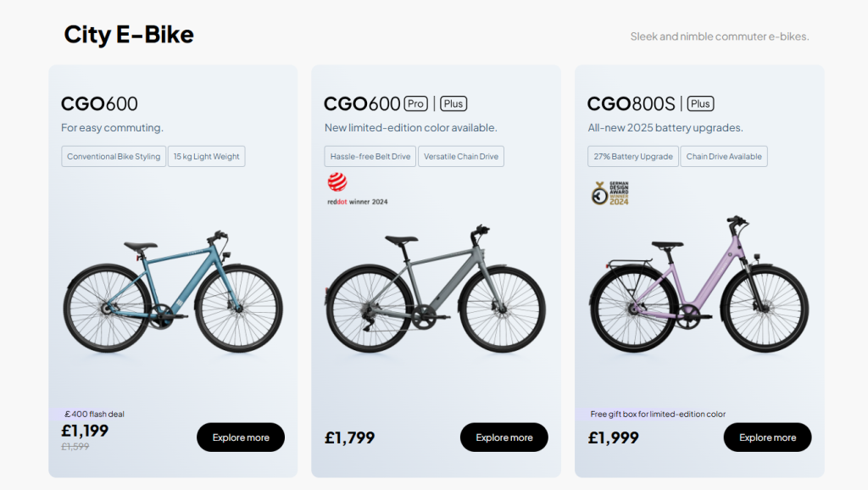Click the 15 kg Light Weight tag
868x490 pixels.
click(x=207, y=156)
